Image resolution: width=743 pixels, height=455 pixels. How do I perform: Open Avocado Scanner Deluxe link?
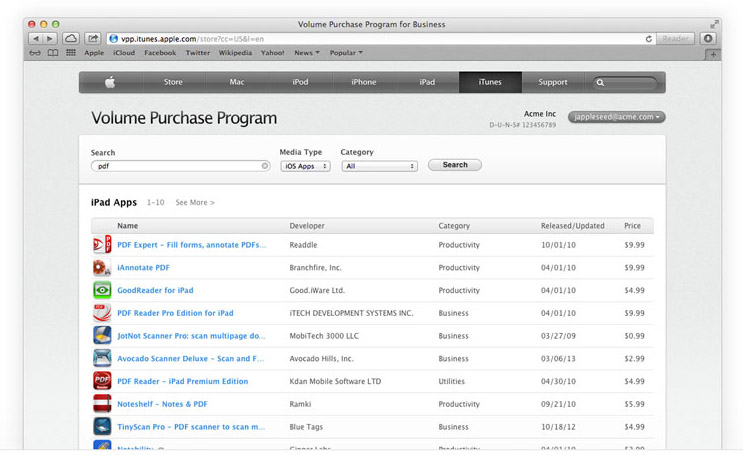click(x=190, y=358)
